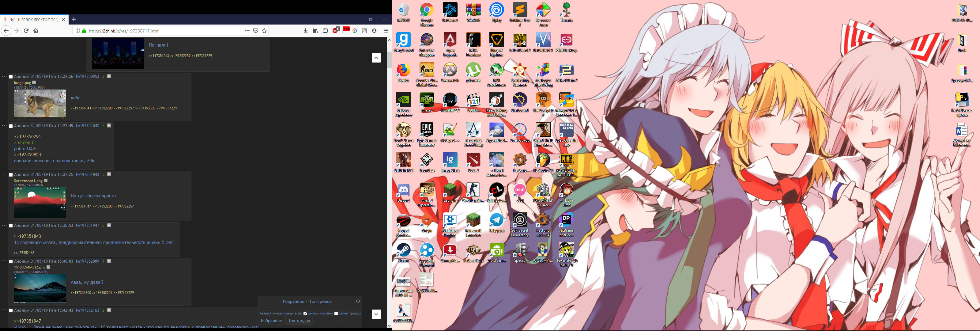Click post number link №197351843
The image size is (980, 331).
coord(88,174)
